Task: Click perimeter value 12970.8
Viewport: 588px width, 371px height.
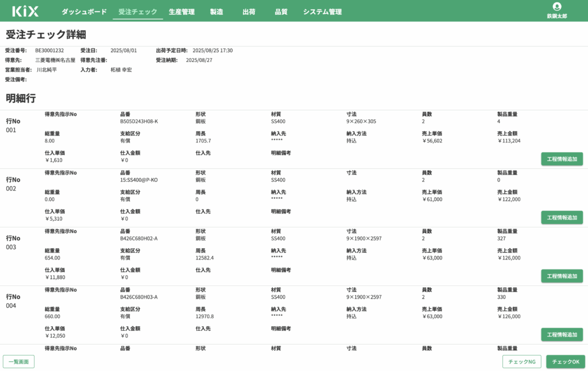Action: click(x=205, y=316)
